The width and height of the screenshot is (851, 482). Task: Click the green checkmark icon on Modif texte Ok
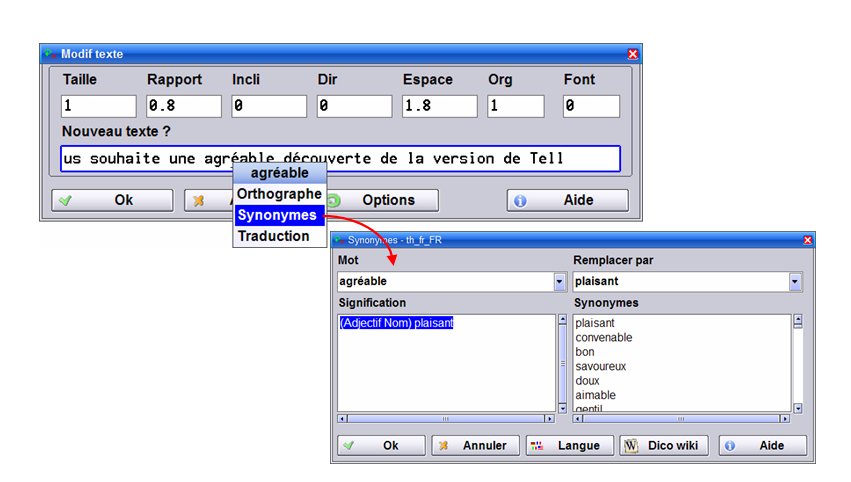pos(66,201)
